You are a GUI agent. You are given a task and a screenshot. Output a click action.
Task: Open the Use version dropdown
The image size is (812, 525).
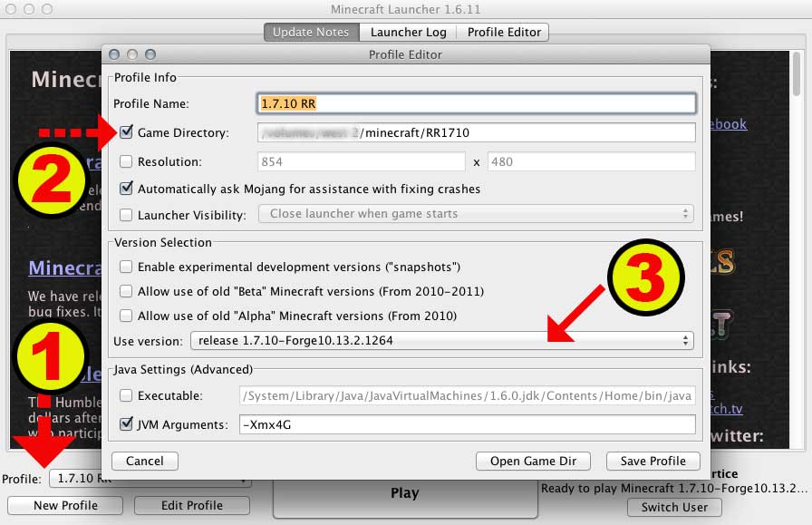[x=441, y=341]
